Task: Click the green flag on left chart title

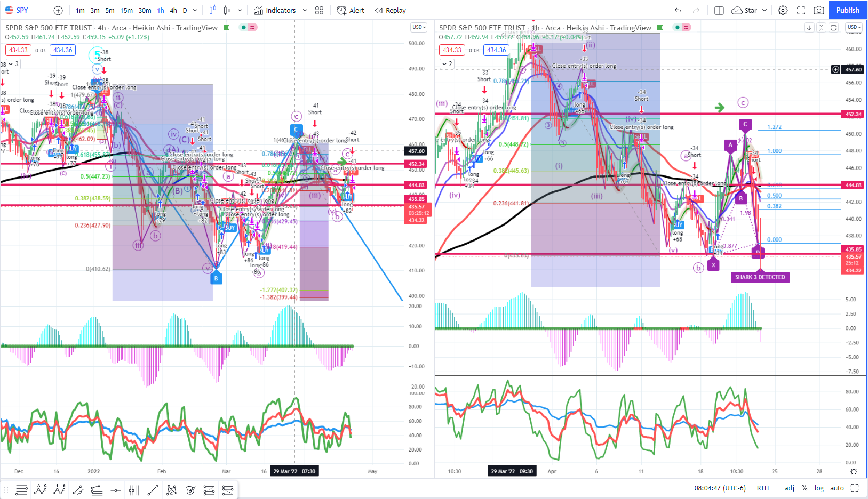Action: [227, 28]
